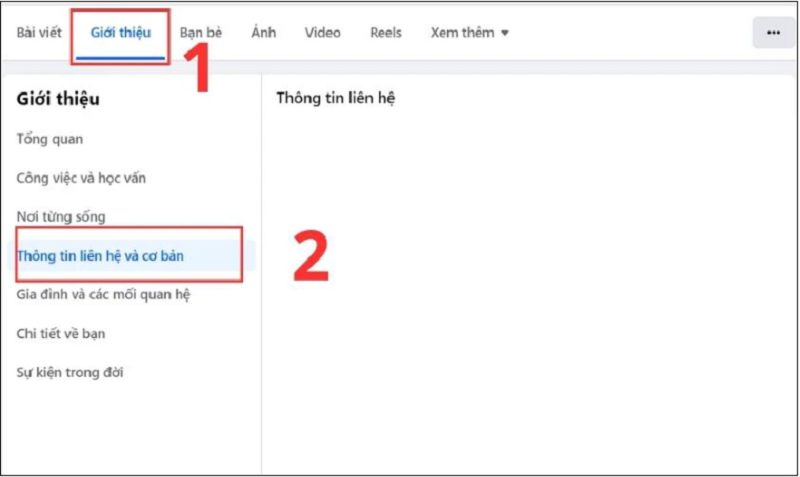Expand the Xem thêm dropdown
800x477 pixels.
tap(469, 33)
